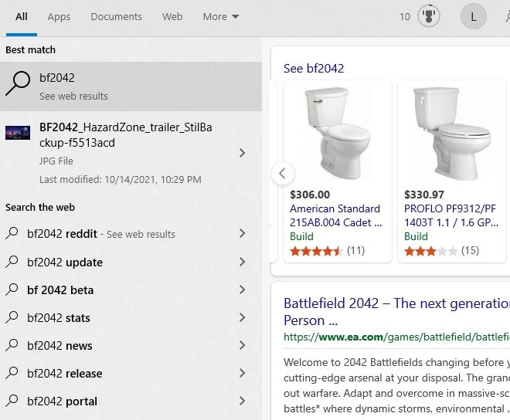This screenshot has height=420, width=510.
Task: Open the user account avatar L
Action: tap(473, 16)
